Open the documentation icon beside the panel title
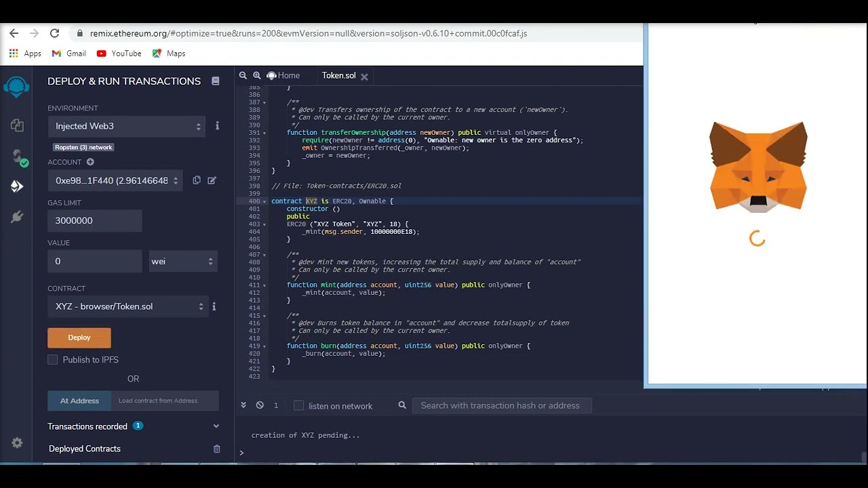 click(x=216, y=81)
